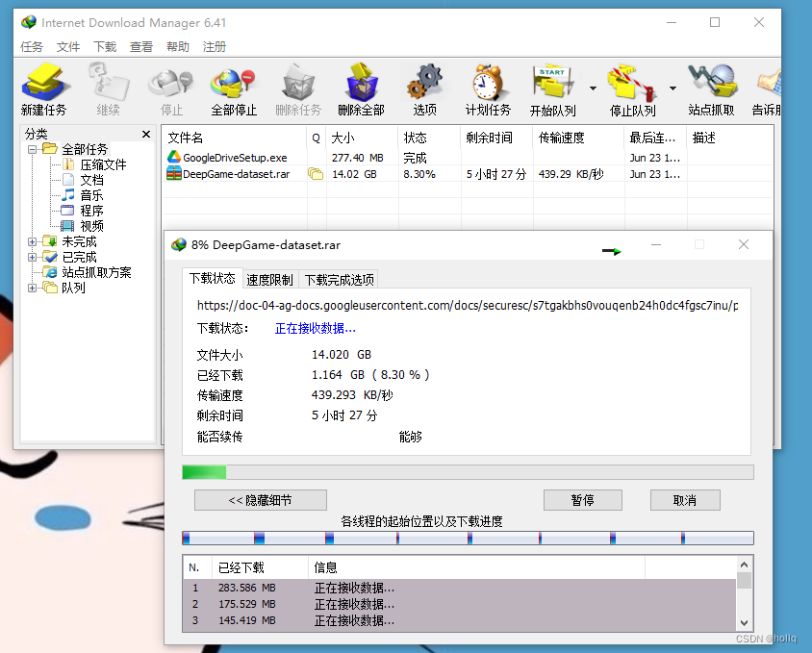Viewport: 812px width, 653px height.
Task: Select 全部任务 folder in category tree
Action: coord(85,149)
